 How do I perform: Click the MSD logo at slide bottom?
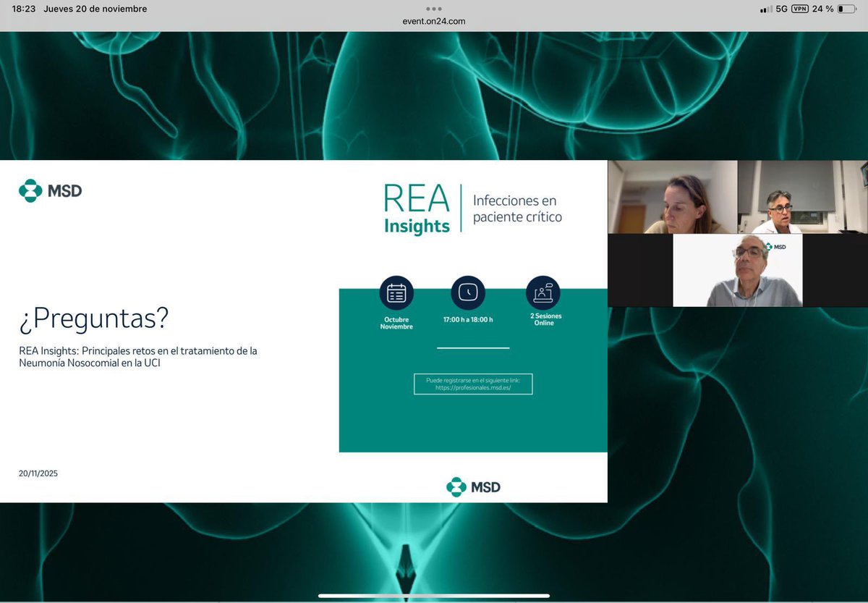[x=473, y=487]
